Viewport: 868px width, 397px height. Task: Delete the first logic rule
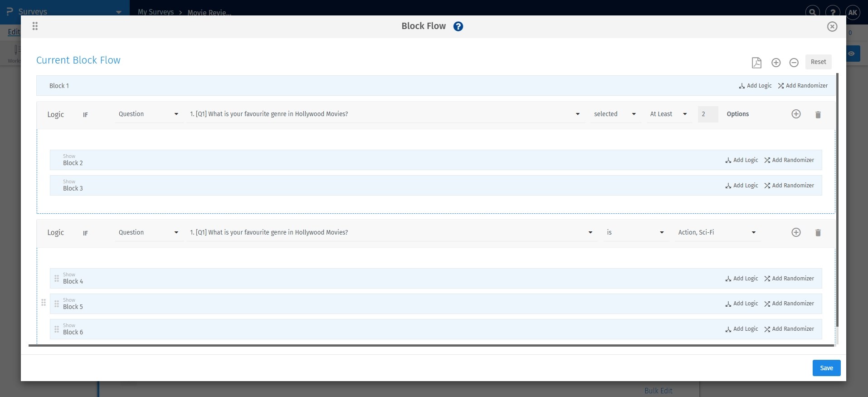818,115
